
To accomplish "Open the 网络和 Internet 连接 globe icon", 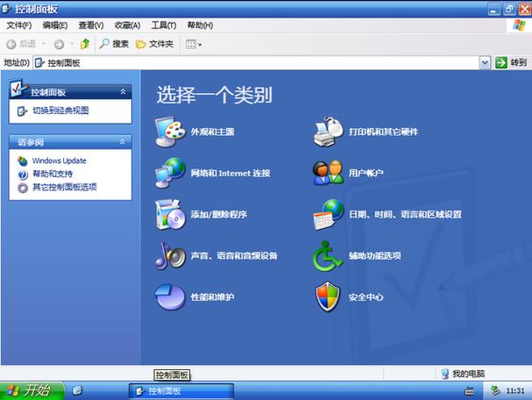I will (x=170, y=173).
